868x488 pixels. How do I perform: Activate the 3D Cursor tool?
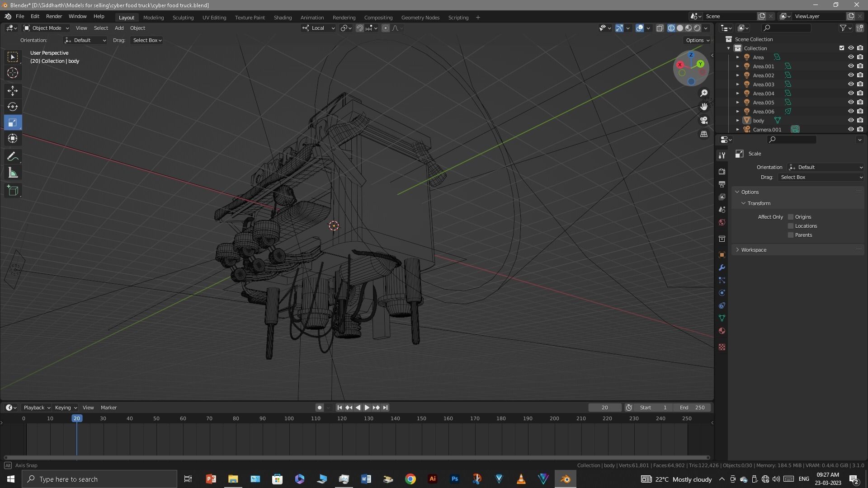point(13,73)
